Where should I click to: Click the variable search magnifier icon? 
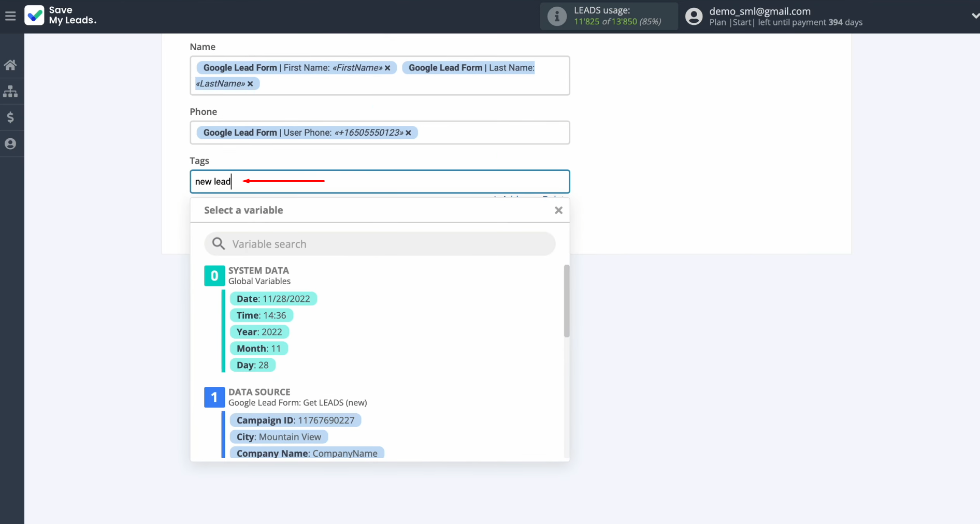point(219,244)
